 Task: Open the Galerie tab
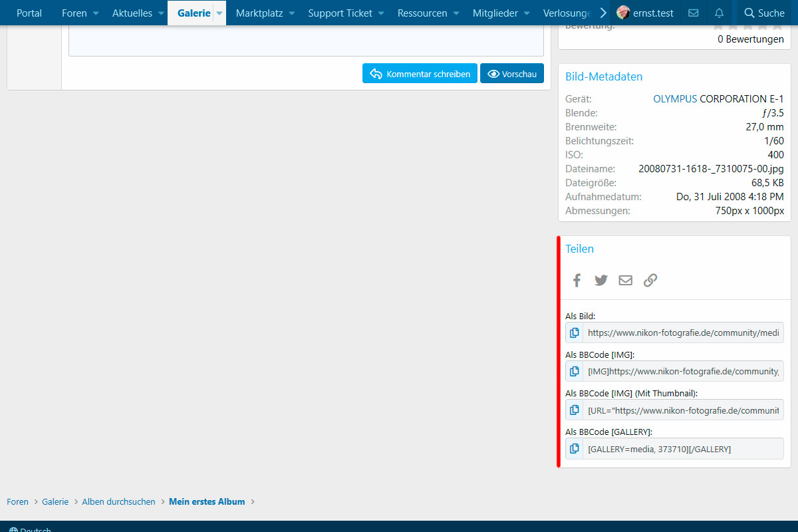pos(194,13)
